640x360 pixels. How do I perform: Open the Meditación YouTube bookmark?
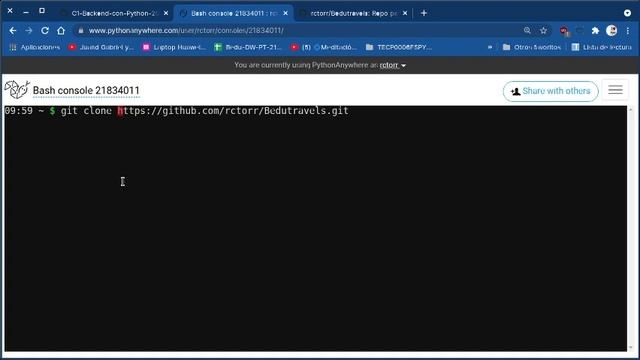click(x=324, y=47)
